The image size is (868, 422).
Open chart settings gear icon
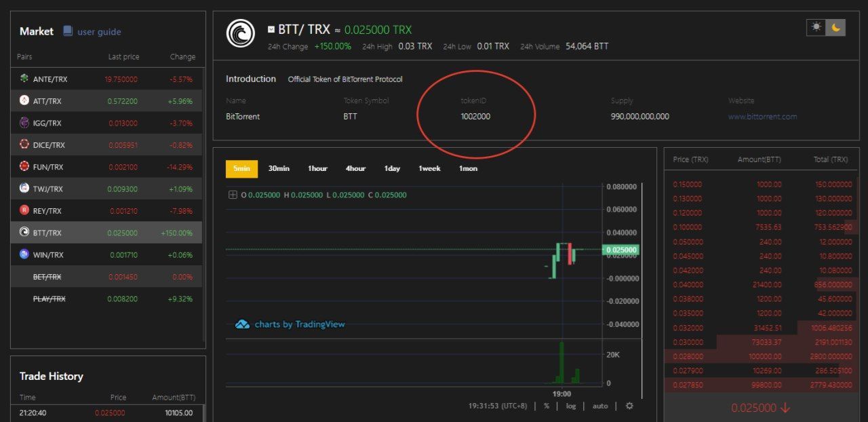[629, 406]
